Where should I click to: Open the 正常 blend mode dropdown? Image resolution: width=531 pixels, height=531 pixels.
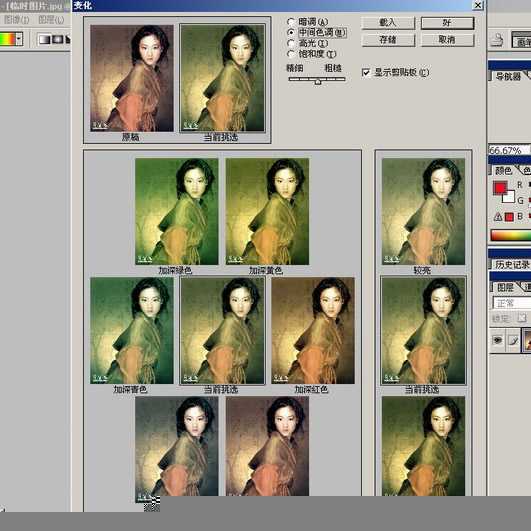tap(512, 303)
